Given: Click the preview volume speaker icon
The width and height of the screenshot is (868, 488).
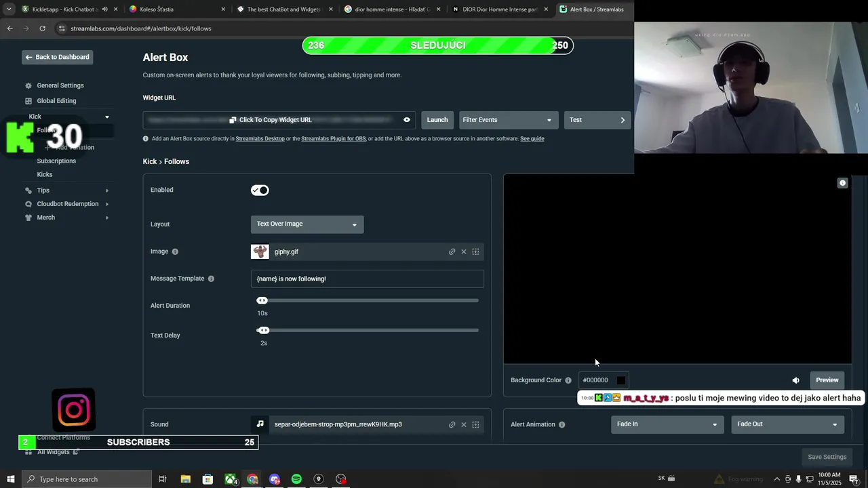Looking at the screenshot, I should (795, 380).
